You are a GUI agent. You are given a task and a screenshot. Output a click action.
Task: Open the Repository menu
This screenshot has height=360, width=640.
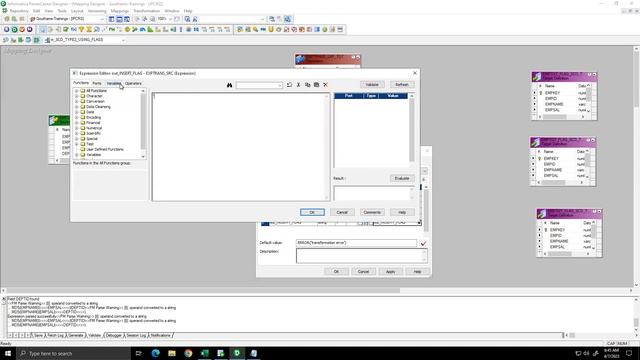(19, 11)
